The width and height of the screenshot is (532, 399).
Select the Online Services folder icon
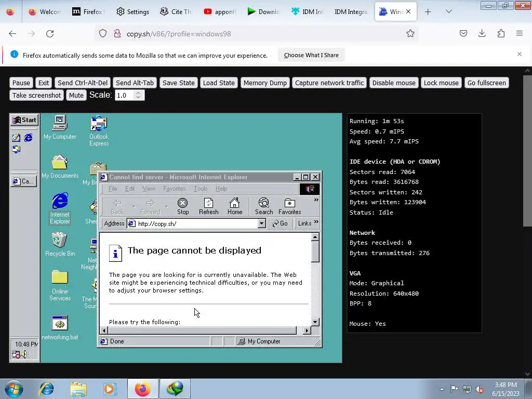(x=60, y=286)
